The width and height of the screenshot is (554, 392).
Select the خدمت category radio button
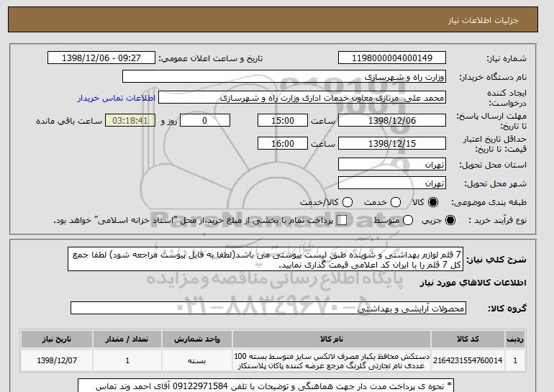(x=396, y=202)
